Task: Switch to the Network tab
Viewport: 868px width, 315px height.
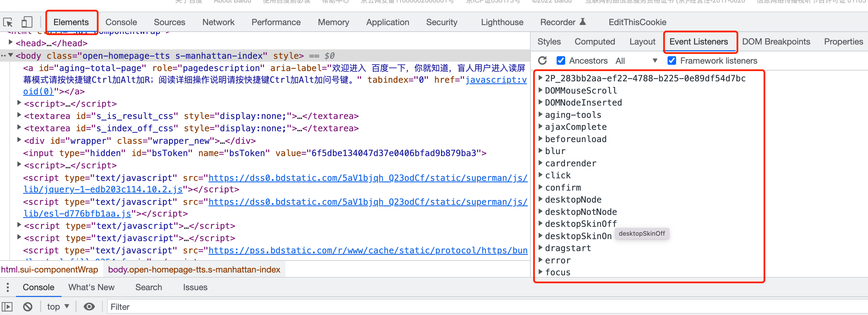Action: click(x=218, y=22)
